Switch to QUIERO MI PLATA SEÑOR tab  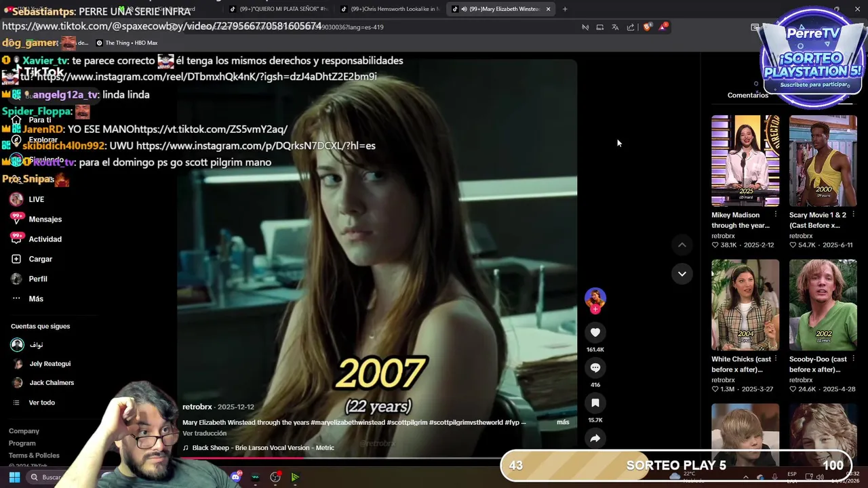[278, 9]
